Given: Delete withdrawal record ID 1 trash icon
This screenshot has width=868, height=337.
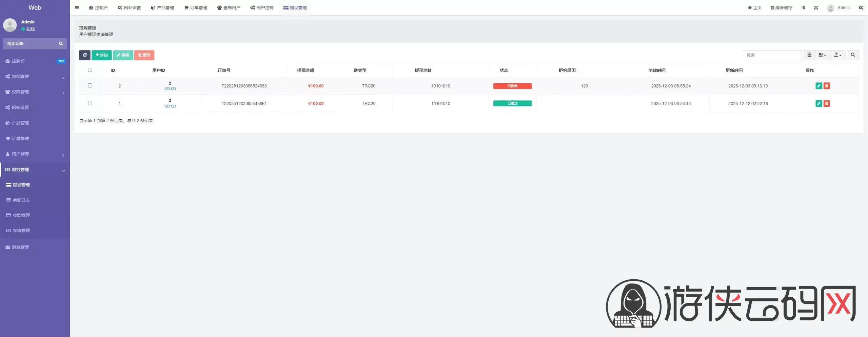Looking at the screenshot, I should [827, 103].
